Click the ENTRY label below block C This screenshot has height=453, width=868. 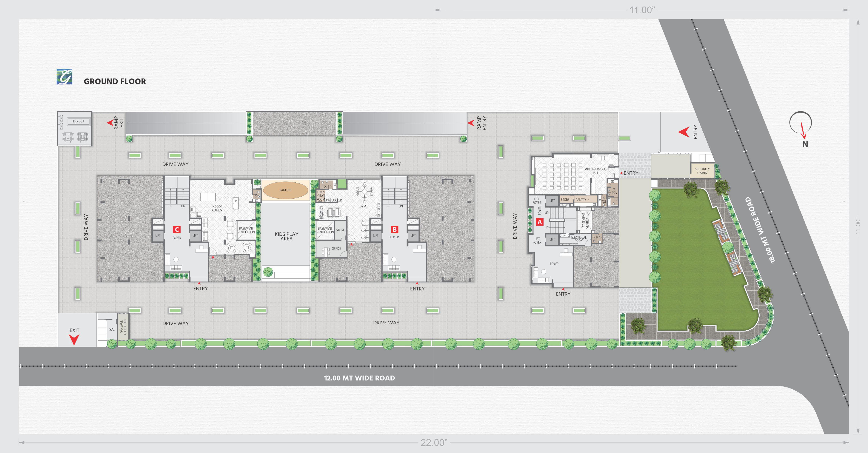click(201, 289)
